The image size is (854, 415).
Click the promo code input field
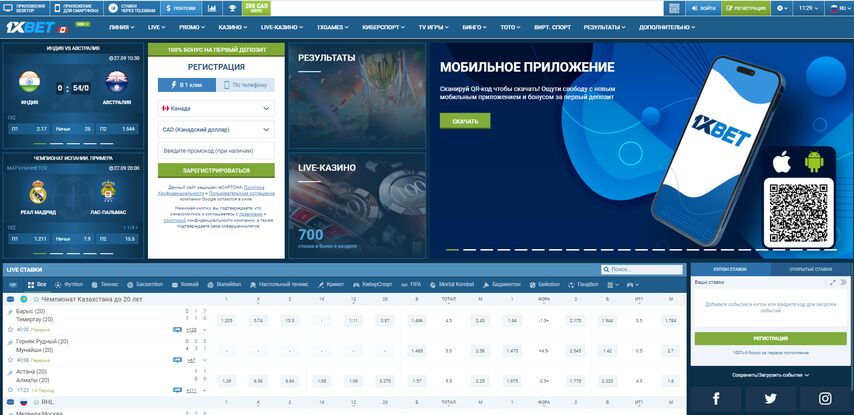pyautogui.click(x=216, y=151)
